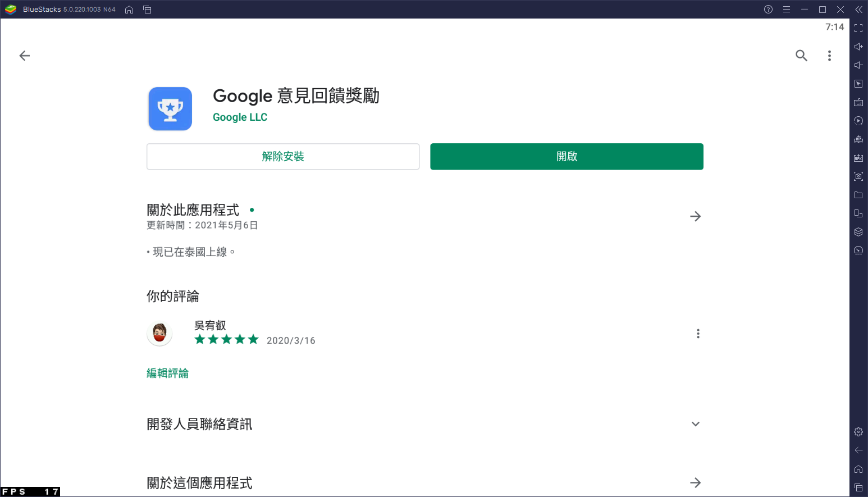The width and height of the screenshot is (868, 497).
Task: Click the 7:14 clock text
Action: pyautogui.click(x=834, y=27)
